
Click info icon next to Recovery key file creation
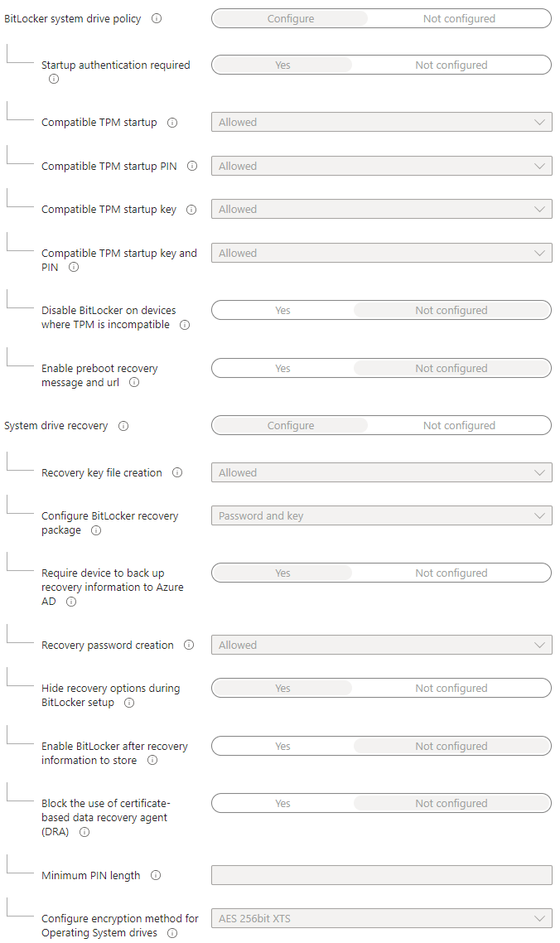(x=177, y=472)
